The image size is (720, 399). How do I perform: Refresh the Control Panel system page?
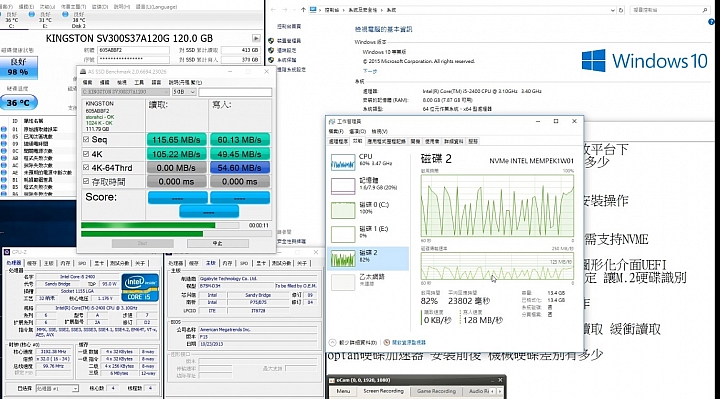pyautogui.click(x=621, y=10)
